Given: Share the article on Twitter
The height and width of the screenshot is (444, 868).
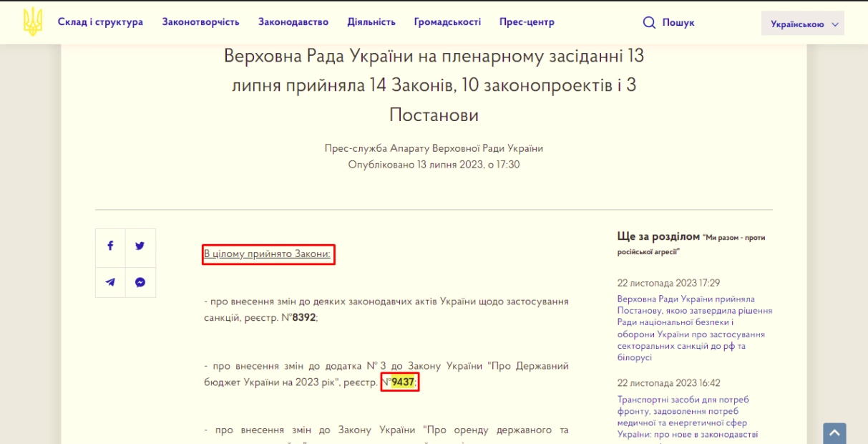Looking at the screenshot, I should pos(140,246).
